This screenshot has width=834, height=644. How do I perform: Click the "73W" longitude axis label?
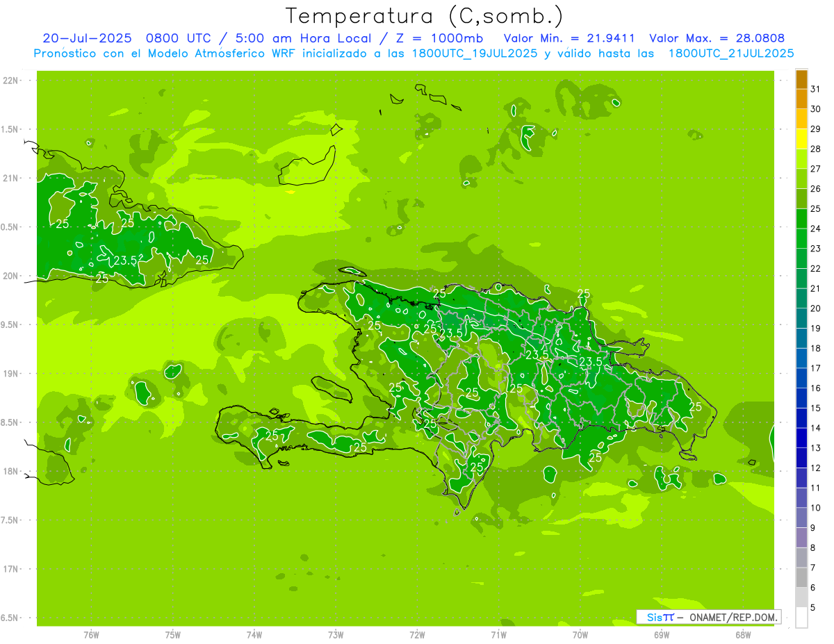[336, 634]
